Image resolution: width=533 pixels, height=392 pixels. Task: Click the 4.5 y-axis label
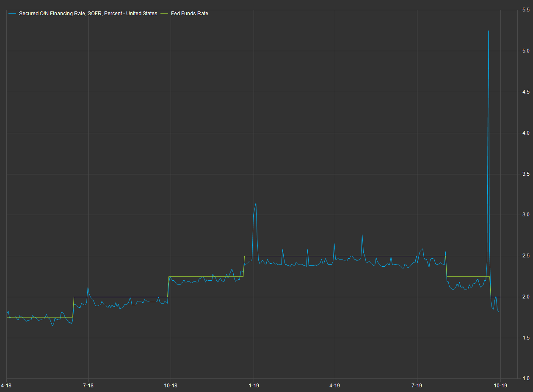pos(526,92)
